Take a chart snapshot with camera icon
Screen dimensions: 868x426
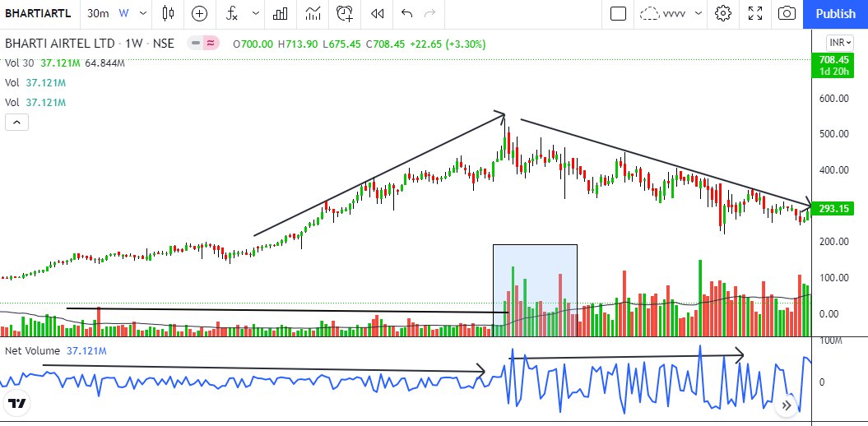(x=787, y=13)
